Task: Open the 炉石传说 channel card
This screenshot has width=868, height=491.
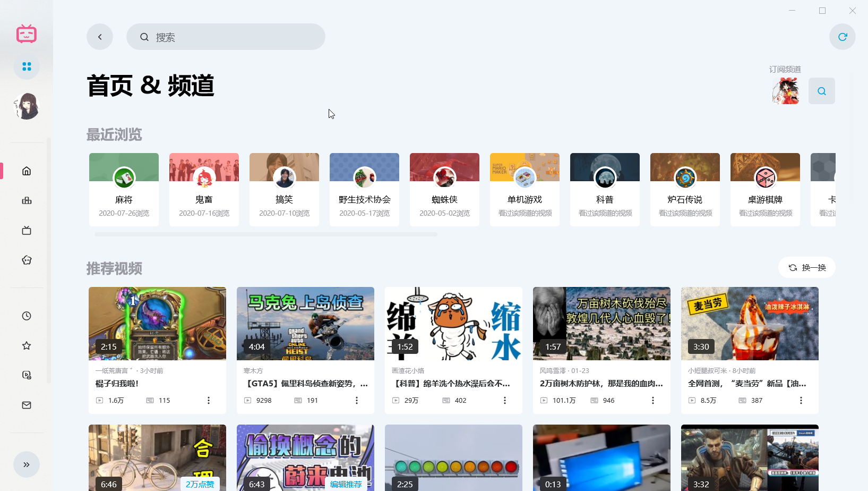Action: click(x=685, y=190)
